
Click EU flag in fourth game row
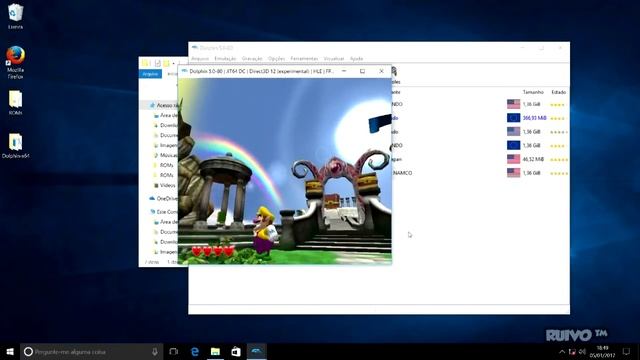point(513,145)
